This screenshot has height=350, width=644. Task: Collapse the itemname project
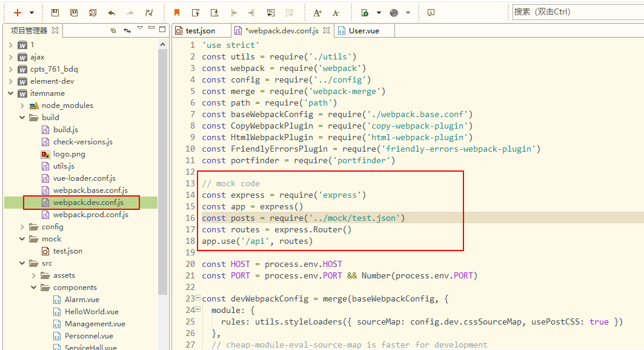coord(11,93)
